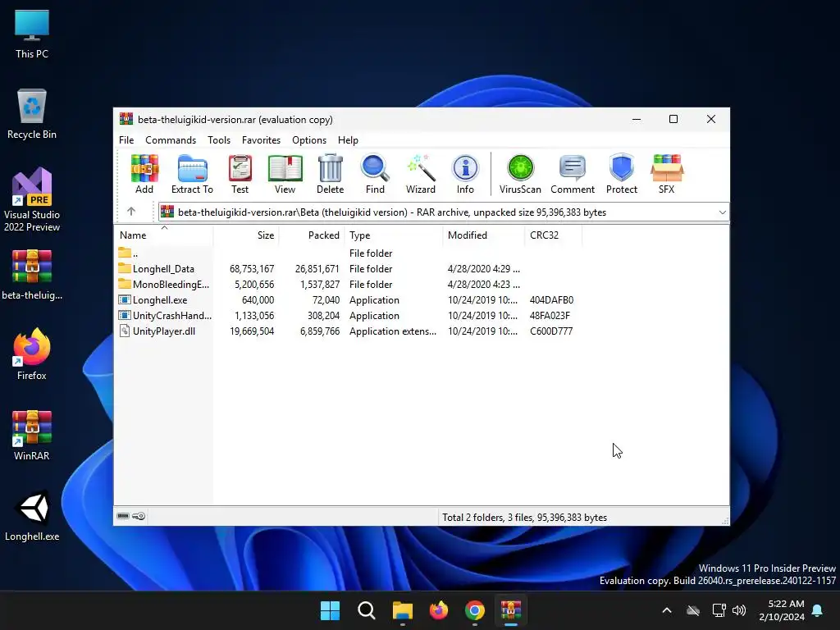Open the notifications bell

(817, 610)
